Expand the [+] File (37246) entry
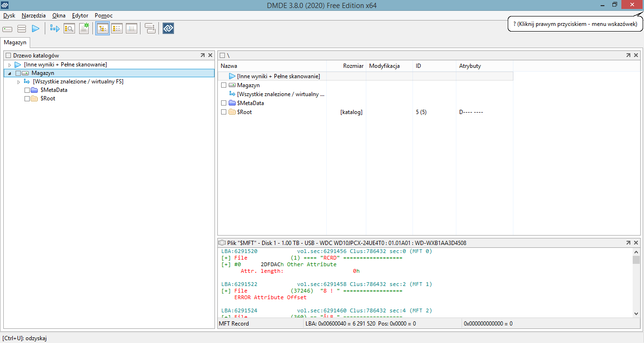The height and width of the screenshot is (343, 644). pos(226,291)
